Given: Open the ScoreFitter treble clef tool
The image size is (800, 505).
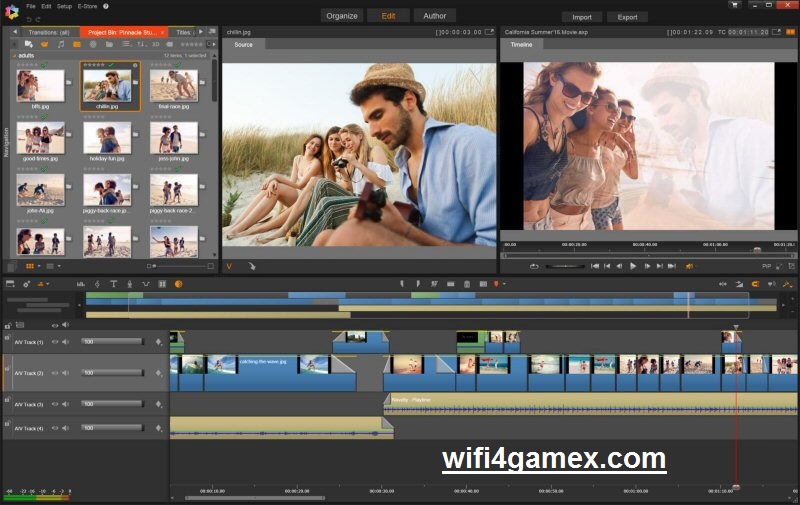Looking at the screenshot, I should 97,284.
